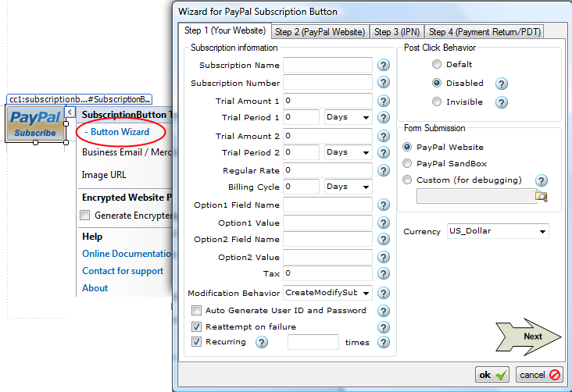Select the Defalt post click radio
The height and width of the screenshot is (392, 572).
[x=437, y=65]
